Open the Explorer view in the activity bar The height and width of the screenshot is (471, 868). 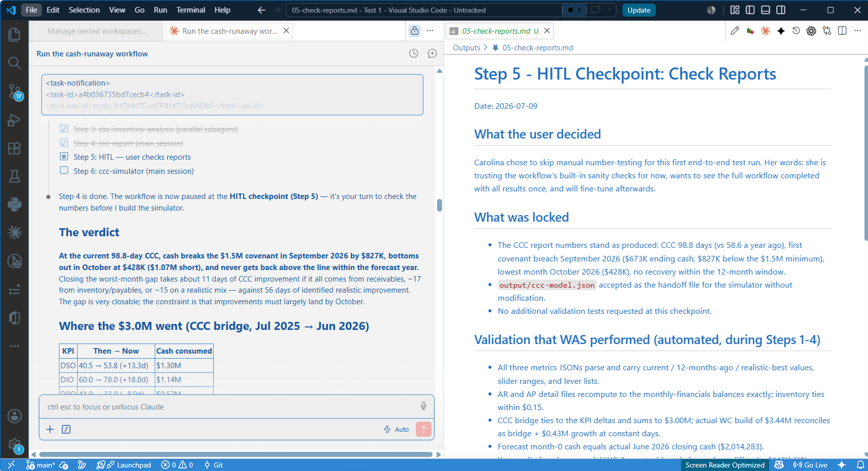point(15,34)
